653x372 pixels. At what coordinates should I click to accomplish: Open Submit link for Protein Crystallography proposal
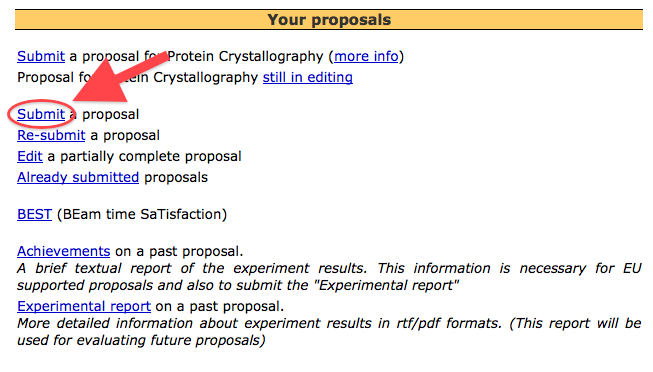click(x=41, y=56)
